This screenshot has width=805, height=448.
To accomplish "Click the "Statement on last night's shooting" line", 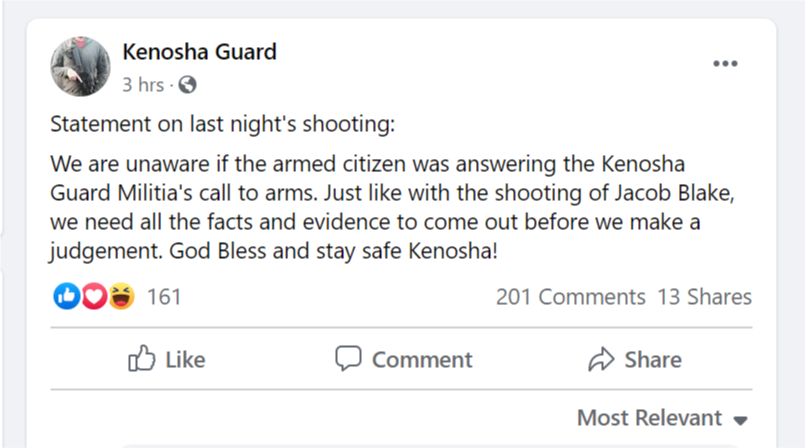I will pyautogui.click(x=223, y=126).
